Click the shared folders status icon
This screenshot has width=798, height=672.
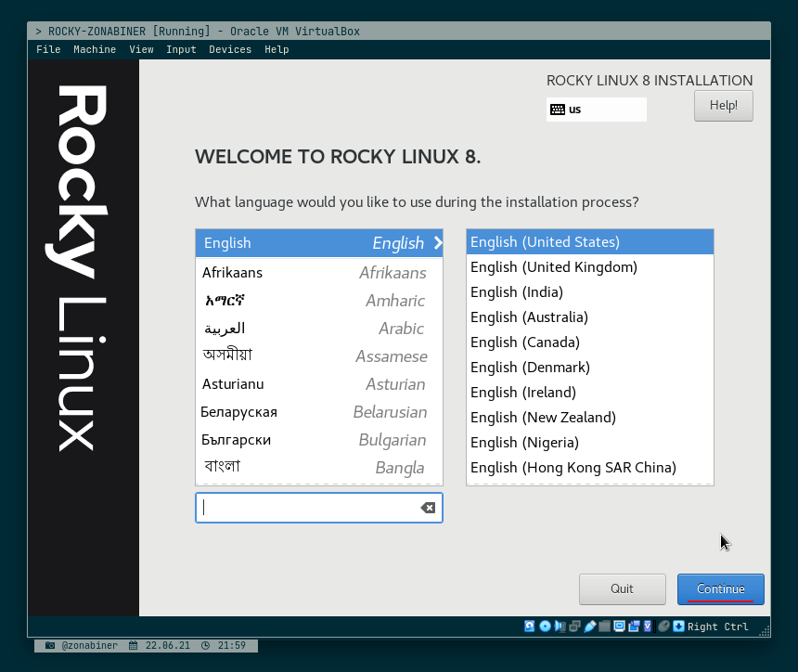click(606, 627)
